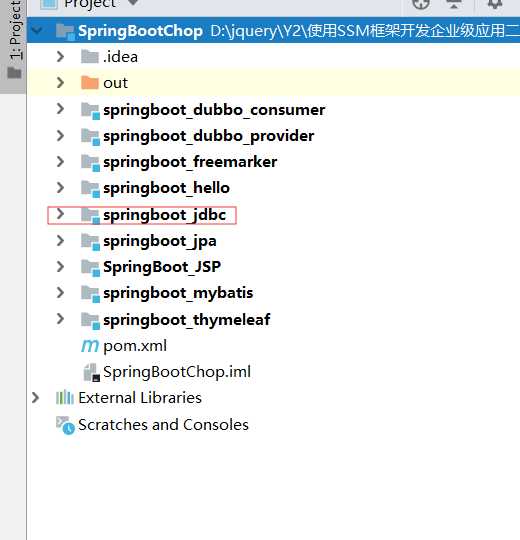Expand springboot_jpa module arrow

[x=61, y=240]
